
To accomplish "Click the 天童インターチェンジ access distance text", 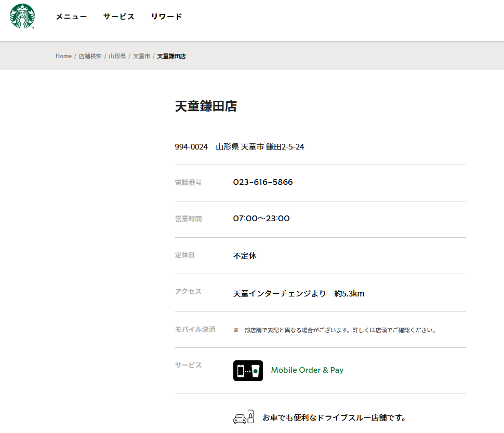I will coord(298,294).
